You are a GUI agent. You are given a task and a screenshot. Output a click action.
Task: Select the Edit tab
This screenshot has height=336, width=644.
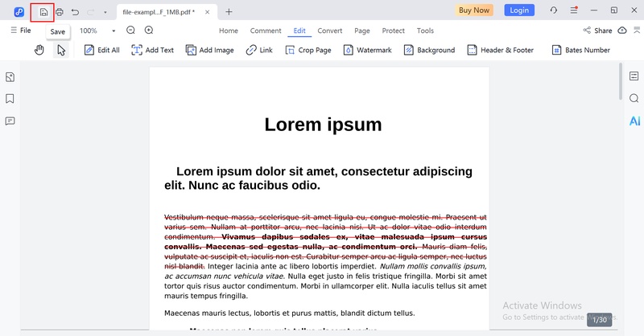tap(299, 31)
